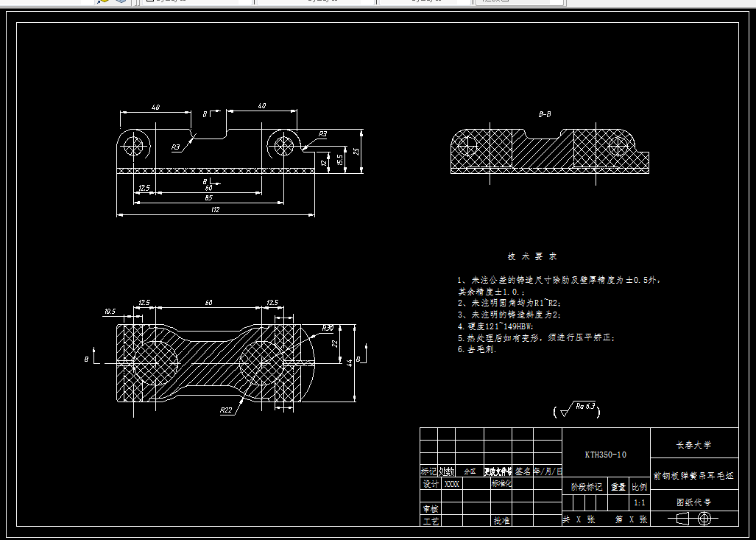Image resolution: width=756 pixels, height=540 pixels.
Task: Click the 更改文件号 header cell
Action: [498, 471]
